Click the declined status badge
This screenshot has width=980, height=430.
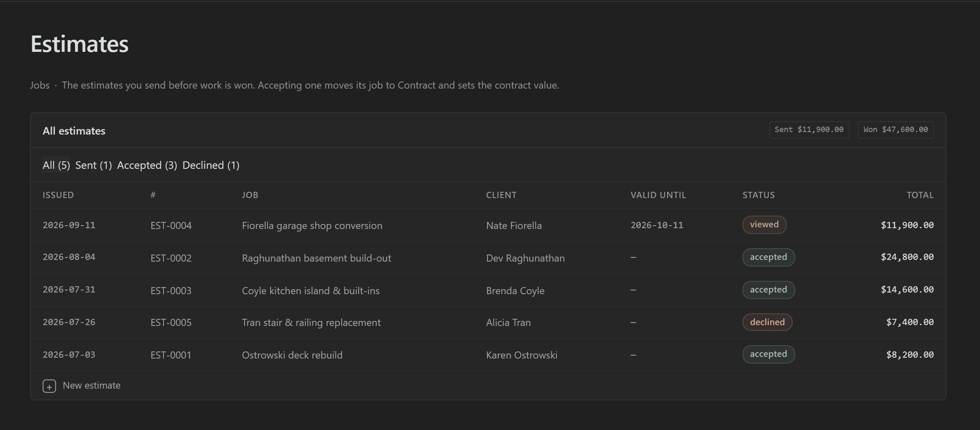(767, 322)
